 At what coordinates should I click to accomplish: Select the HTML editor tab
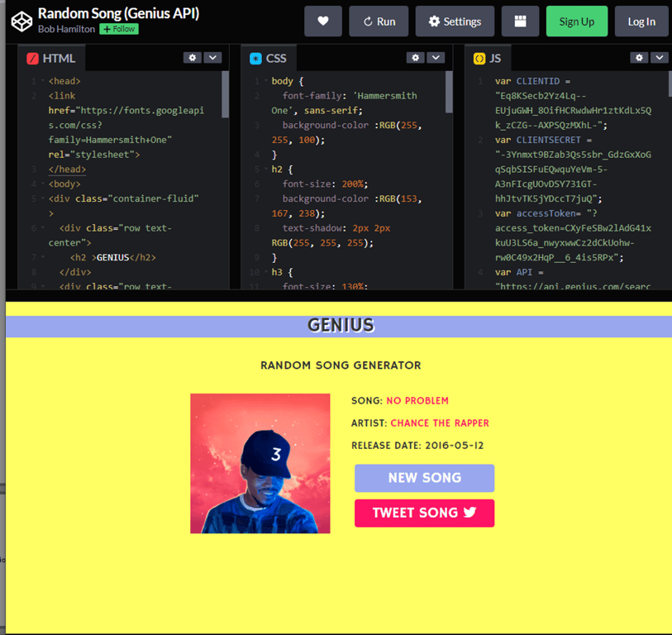pyautogui.click(x=52, y=59)
